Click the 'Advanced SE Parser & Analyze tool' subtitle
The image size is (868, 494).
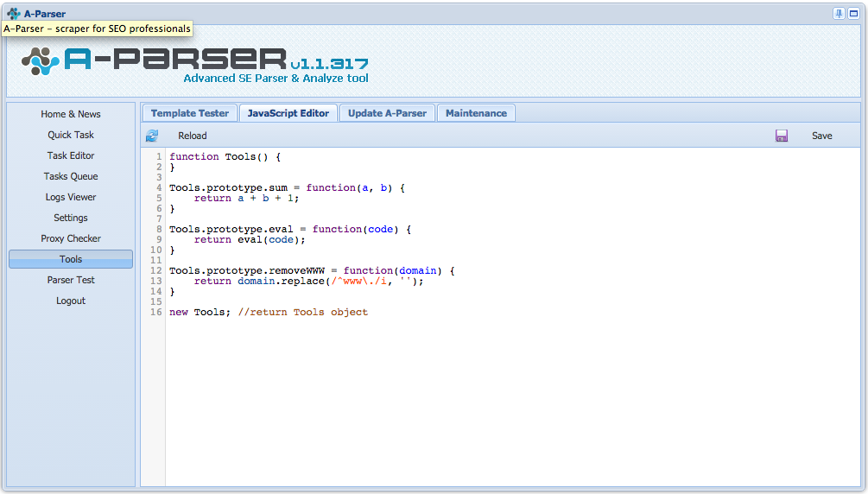click(276, 78)
